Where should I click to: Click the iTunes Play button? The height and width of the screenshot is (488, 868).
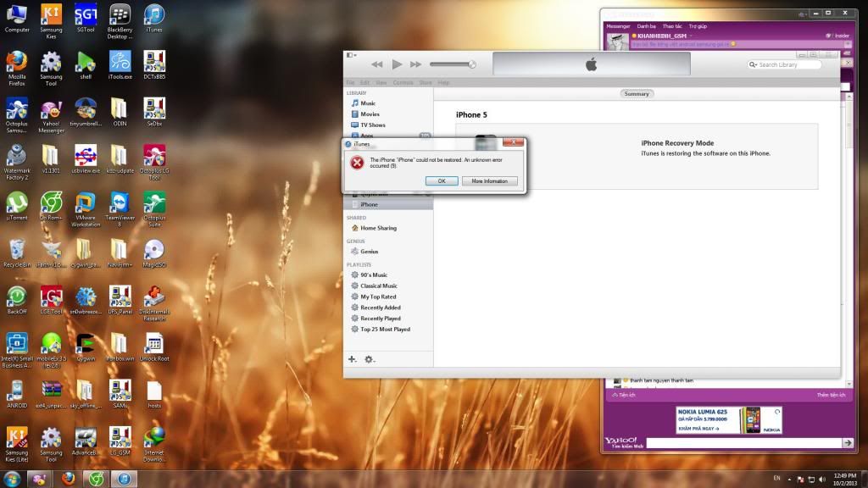397,64
